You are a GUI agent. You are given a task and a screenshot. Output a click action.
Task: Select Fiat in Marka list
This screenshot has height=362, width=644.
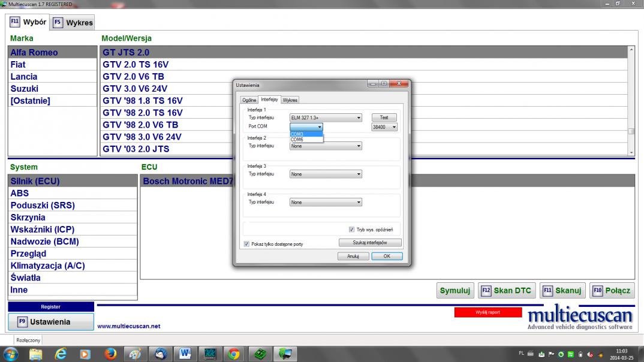53,65
